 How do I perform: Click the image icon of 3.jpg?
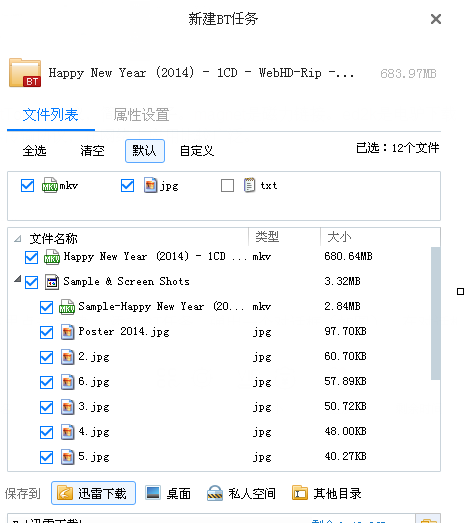click(x=67, y=407)
